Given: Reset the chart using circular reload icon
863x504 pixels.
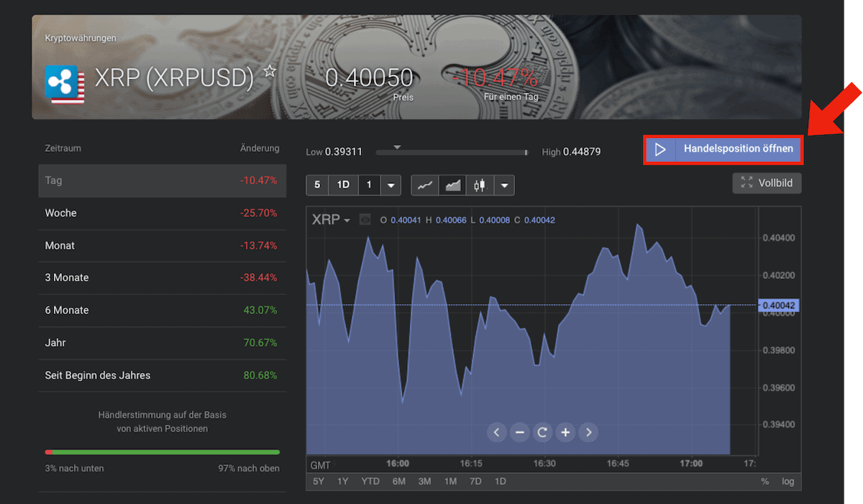Looking at the screenshot, I should click(542, 432).
